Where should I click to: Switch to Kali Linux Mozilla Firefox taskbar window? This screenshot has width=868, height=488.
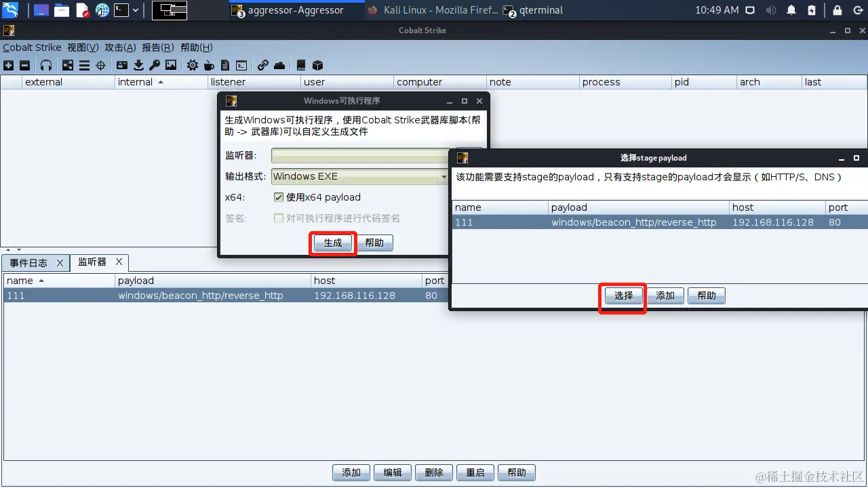432,10
